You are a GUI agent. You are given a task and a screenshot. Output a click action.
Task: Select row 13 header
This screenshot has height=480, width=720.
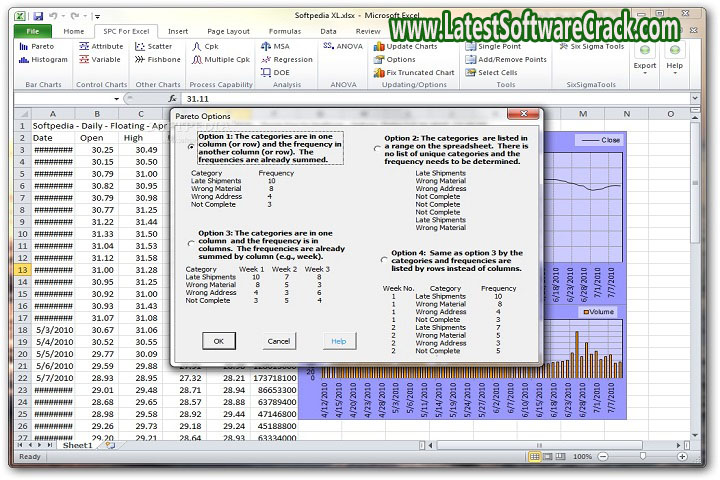point(22,270)
